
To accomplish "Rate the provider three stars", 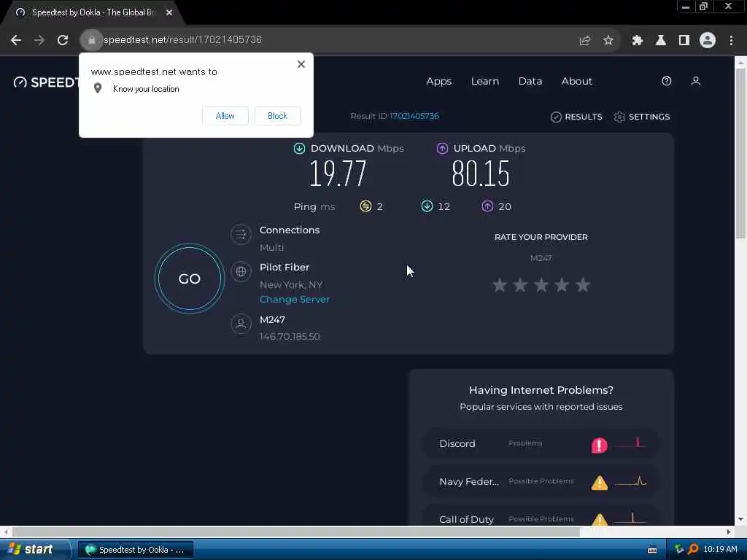I will pyautogui.click(x=541, y=285).
